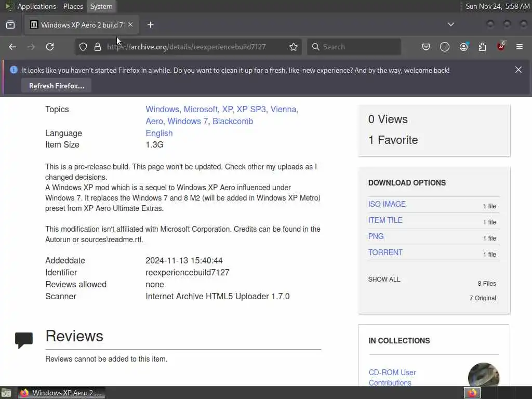Image resolution: width=532 pixels, height=399 pixels.
Task: Click the info icon in the notification bar
Action: [x=14, y=70]
